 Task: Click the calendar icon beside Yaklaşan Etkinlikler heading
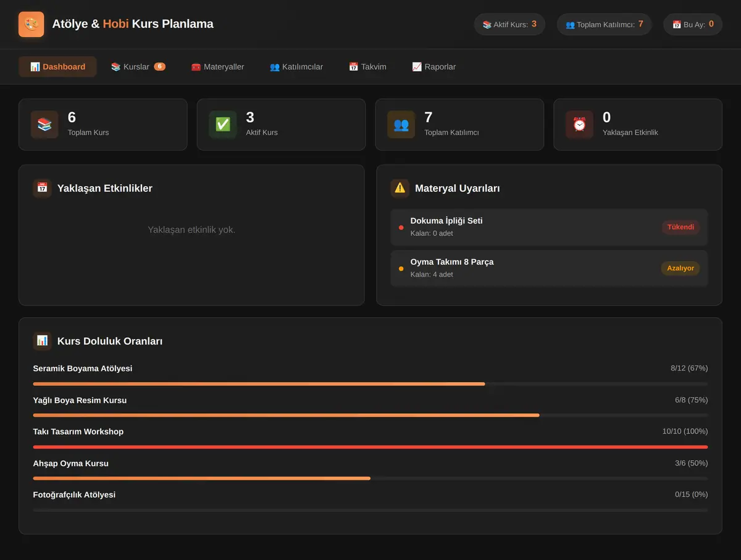pos(42,188)
